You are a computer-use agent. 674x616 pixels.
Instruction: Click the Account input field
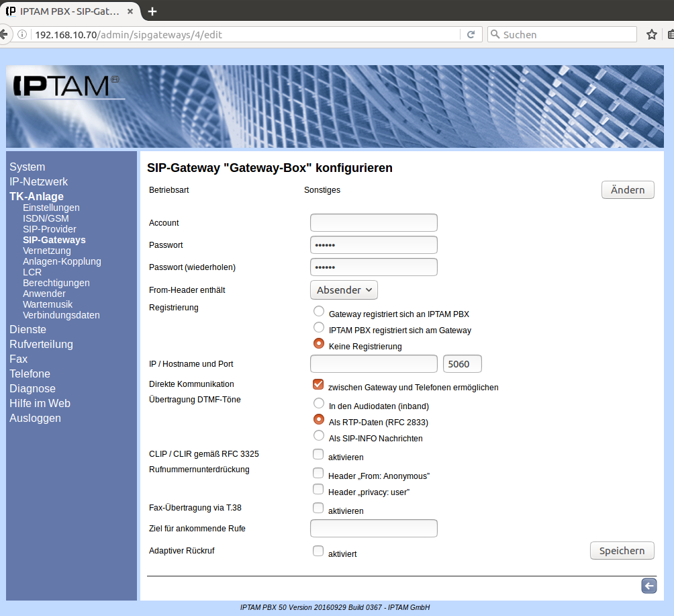[373, 223]
